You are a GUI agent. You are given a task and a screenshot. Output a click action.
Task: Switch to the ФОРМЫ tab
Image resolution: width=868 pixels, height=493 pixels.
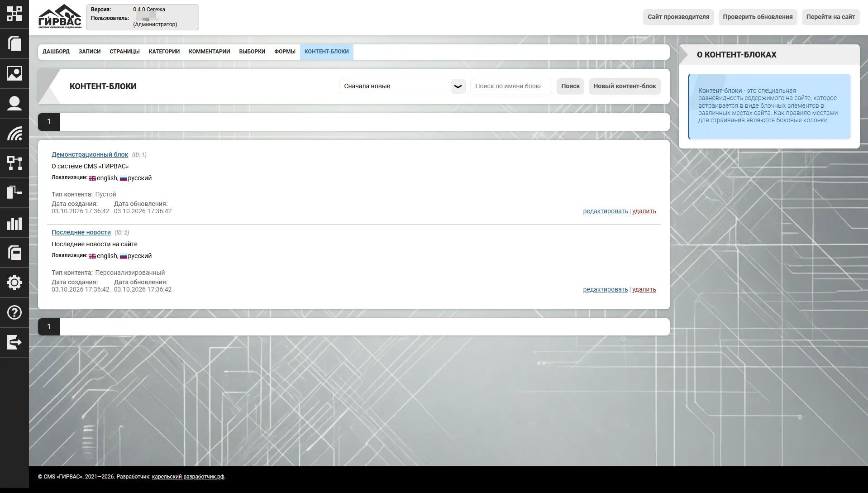pyautogui.click(x=285, y=52)
